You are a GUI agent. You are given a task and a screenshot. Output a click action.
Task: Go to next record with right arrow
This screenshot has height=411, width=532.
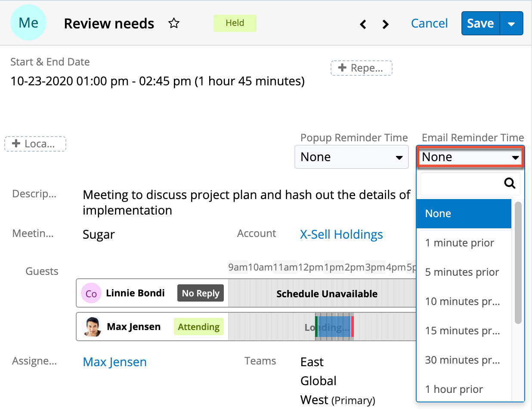pos(386,24)
